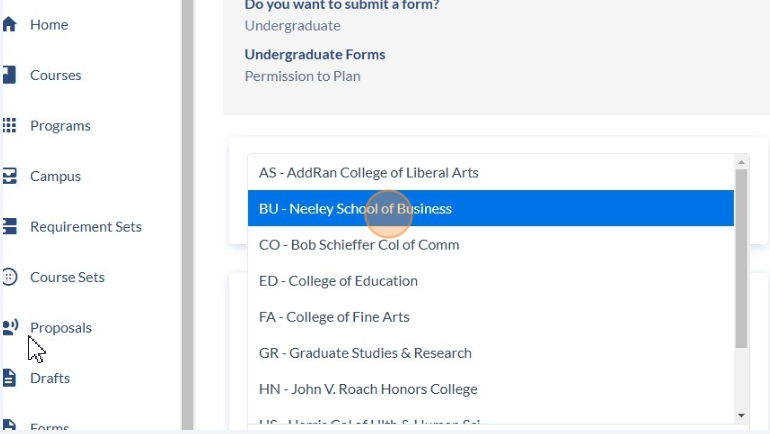
Task: Click the dropdown list scrollbar thumb
Action: tap(741, 259)
